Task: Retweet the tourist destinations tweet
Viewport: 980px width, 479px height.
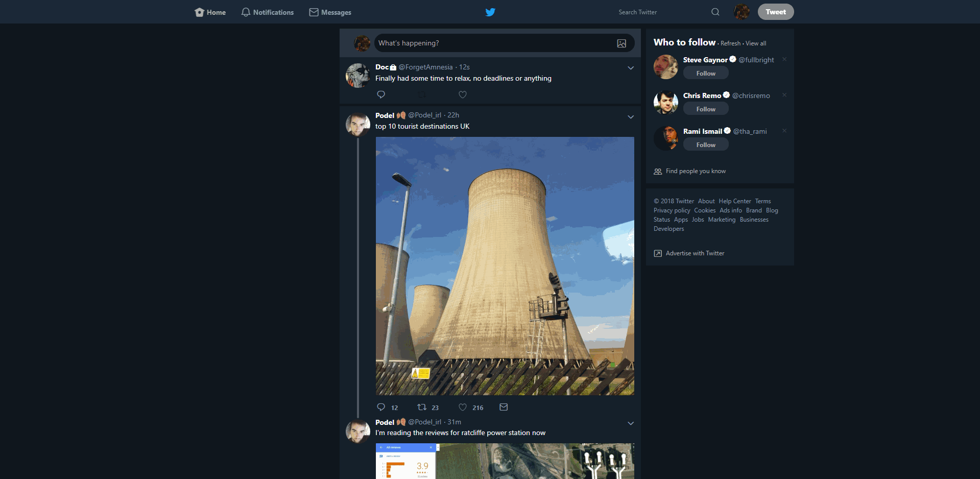Action: [x=422, y=407]
